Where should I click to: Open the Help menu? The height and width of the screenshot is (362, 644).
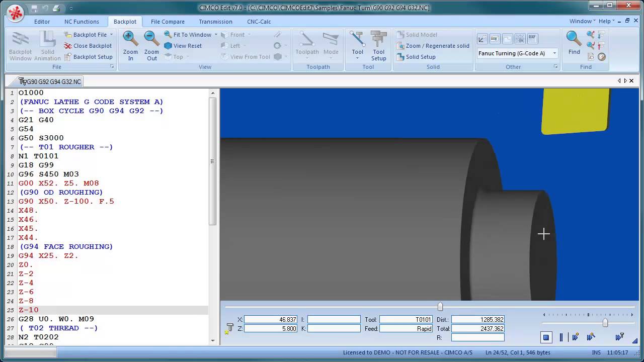point(606,21)
